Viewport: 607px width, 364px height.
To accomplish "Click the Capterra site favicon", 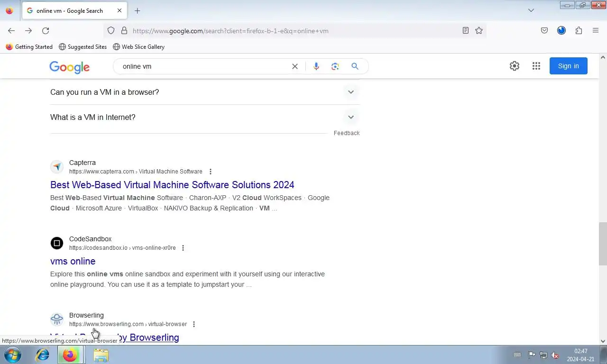I will (x=57, y=167).
